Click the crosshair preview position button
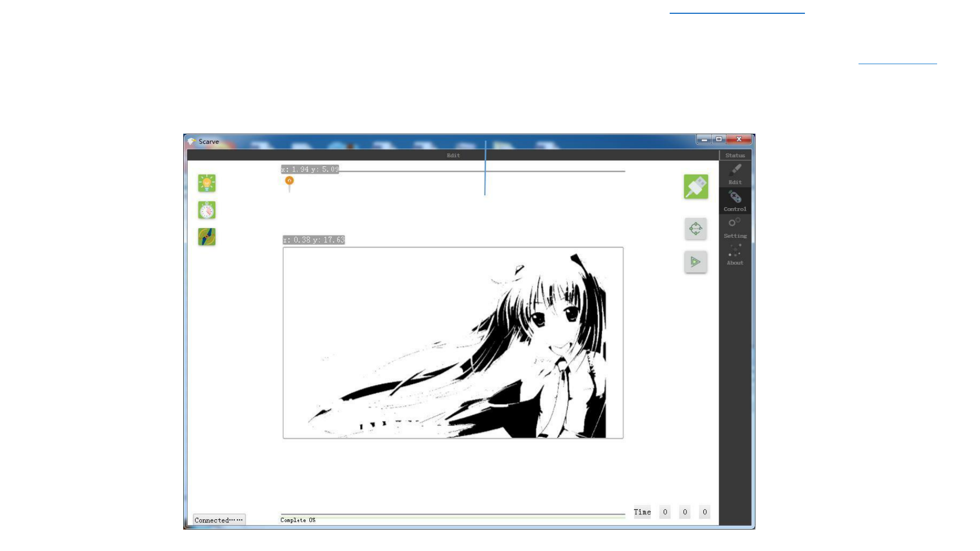Screen dimensions: 980x551 (x=696, y=229)
